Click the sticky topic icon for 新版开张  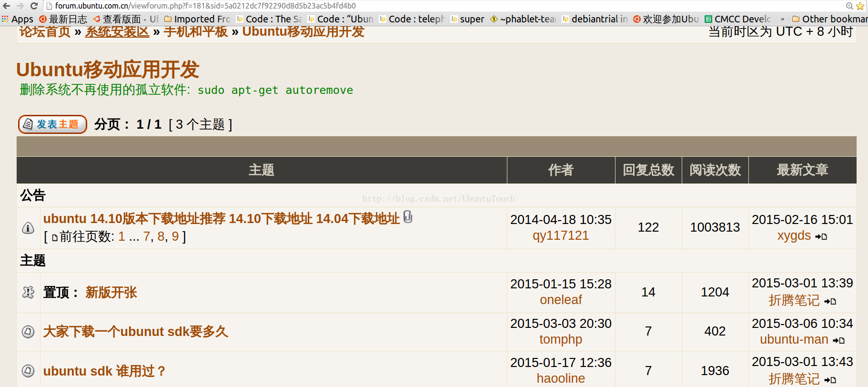click(x=28, y=292)
